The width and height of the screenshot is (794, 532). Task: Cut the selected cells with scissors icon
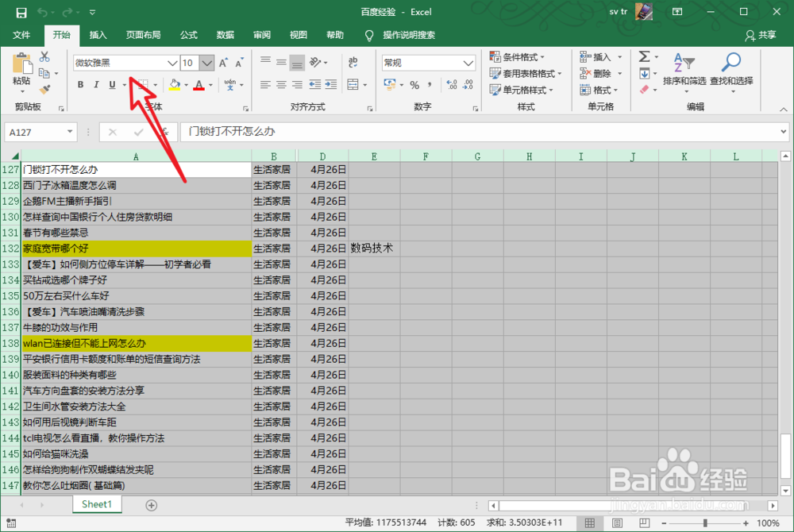point(44,56)
